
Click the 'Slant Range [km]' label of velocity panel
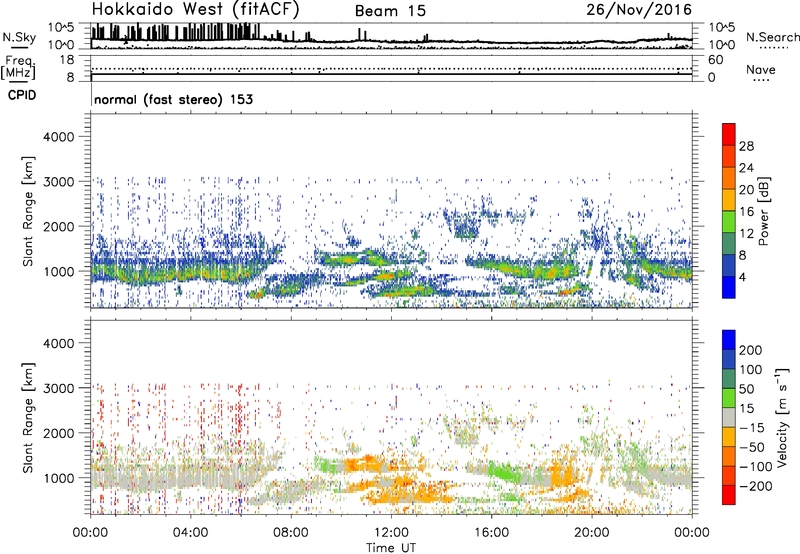pos(28,418)
